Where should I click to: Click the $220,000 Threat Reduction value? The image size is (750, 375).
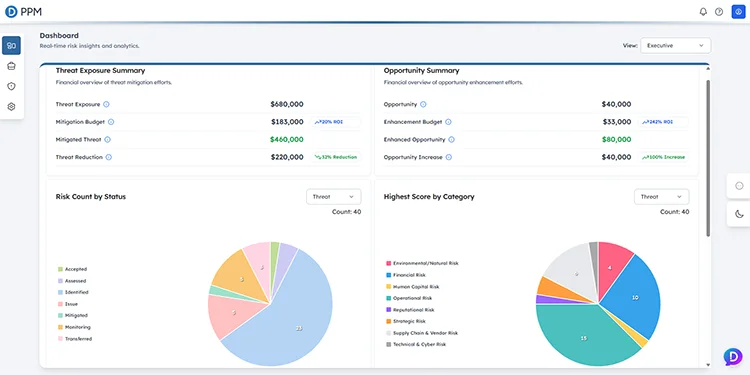[287, 157]
